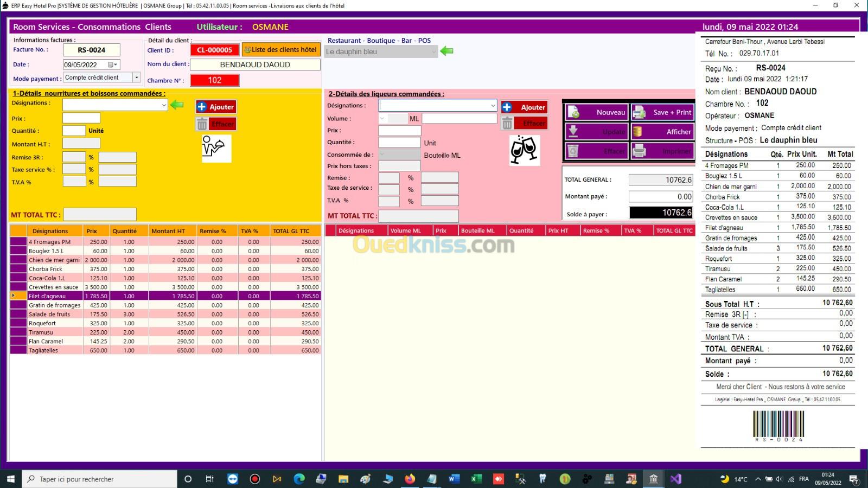Click the Chambre N° field showing 102
This screenshot has height=488, width=868.
[x=215, y=80]
